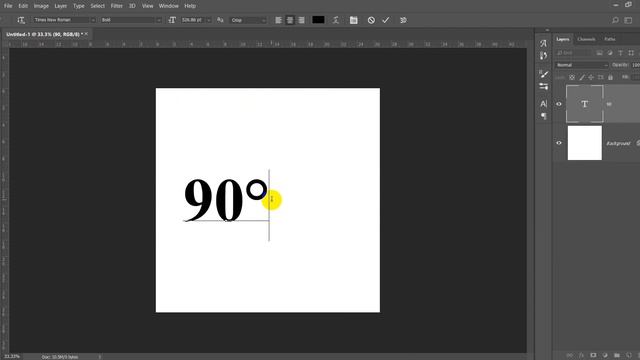Toggle the Character and Paragraph panels
Screen dimensions: 640x360
pos(353,20)
